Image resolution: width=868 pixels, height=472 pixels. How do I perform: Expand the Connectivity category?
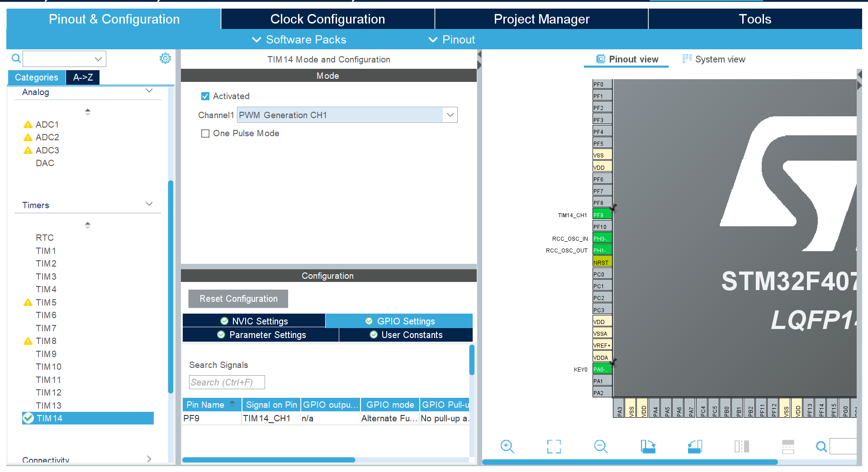[x=149, y=459]
